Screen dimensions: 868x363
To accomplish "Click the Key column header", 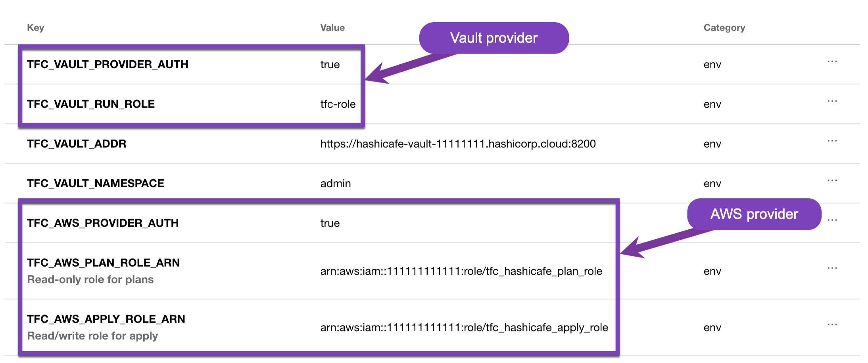I will (35, 28).
